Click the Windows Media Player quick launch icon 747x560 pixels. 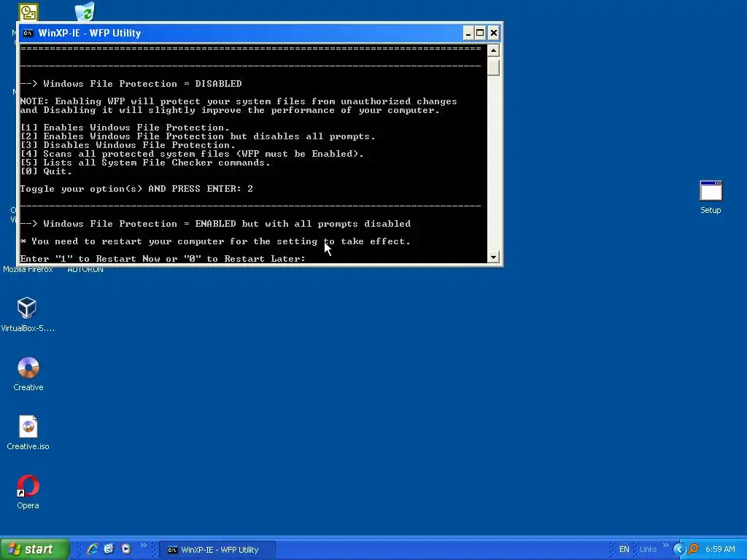126,549
